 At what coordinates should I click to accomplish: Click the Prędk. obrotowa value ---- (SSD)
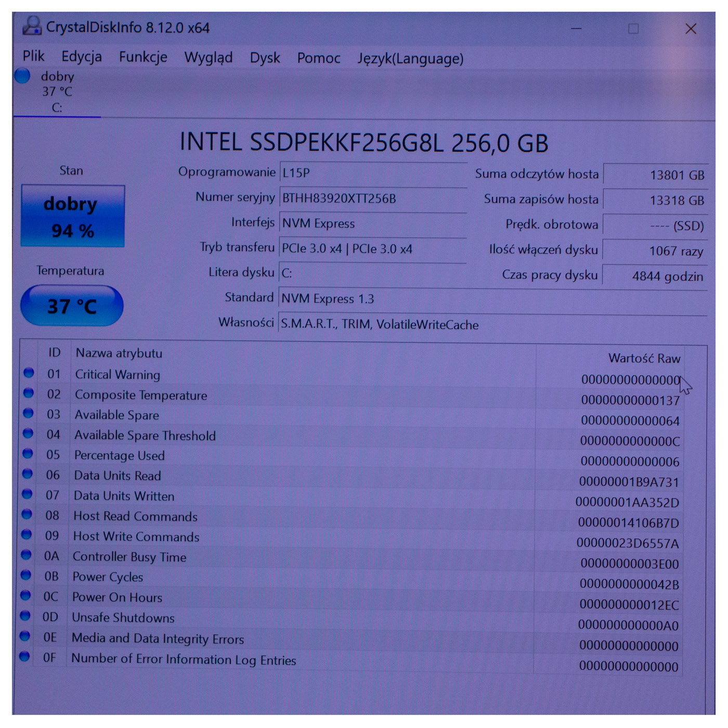coord(655,226)
